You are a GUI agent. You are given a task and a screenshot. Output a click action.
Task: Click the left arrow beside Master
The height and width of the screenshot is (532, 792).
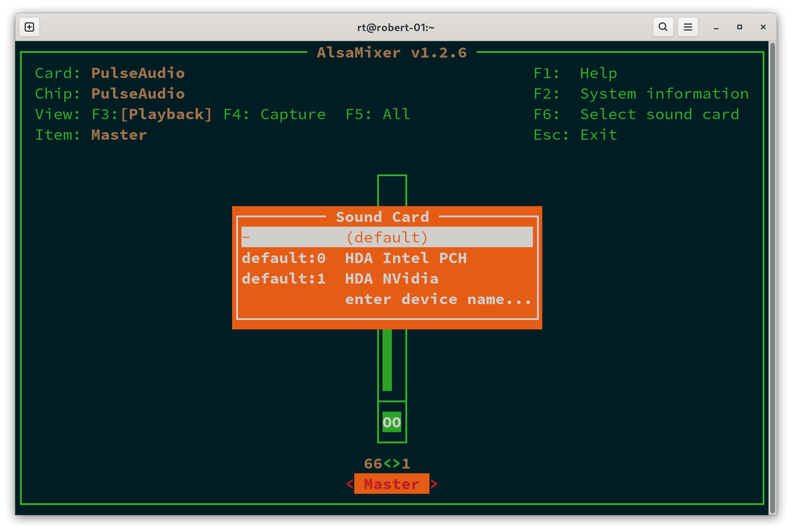click(350, 484)
